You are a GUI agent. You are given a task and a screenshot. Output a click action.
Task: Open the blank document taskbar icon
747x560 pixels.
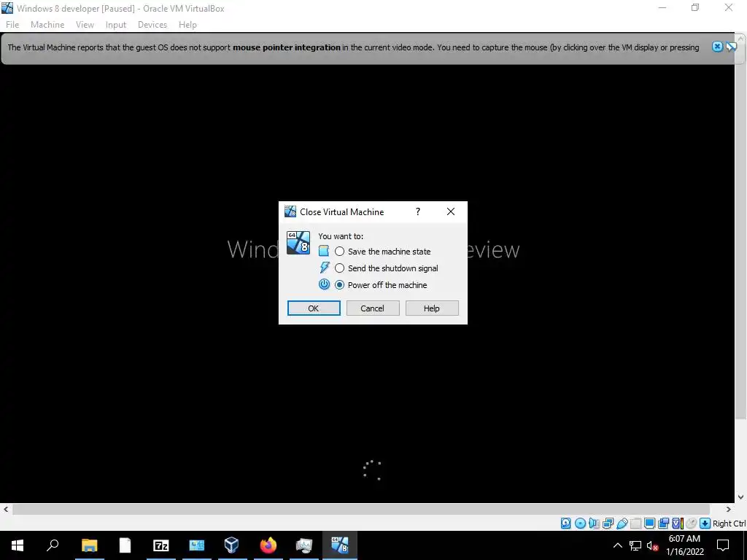[x=125, y=545]
